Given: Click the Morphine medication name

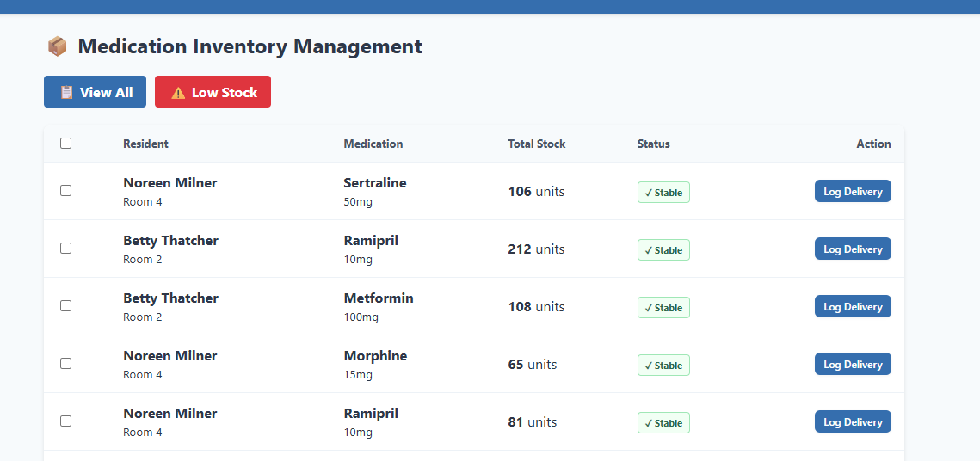Looking at the screenshot, I should (x=375, y=355).
